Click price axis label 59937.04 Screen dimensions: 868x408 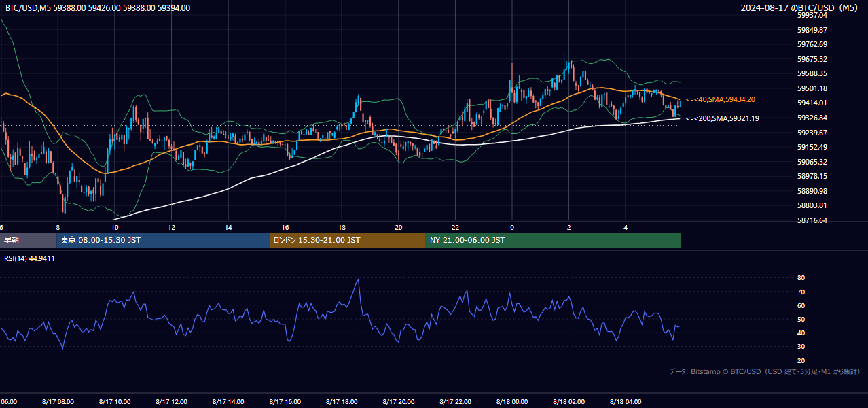[812, 15]
